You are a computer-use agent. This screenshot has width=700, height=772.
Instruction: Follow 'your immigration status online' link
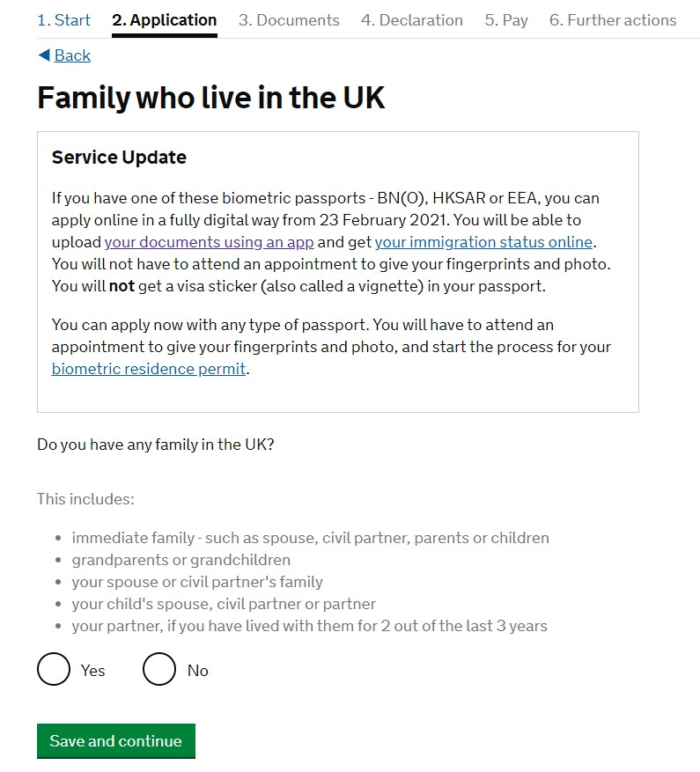484,242
